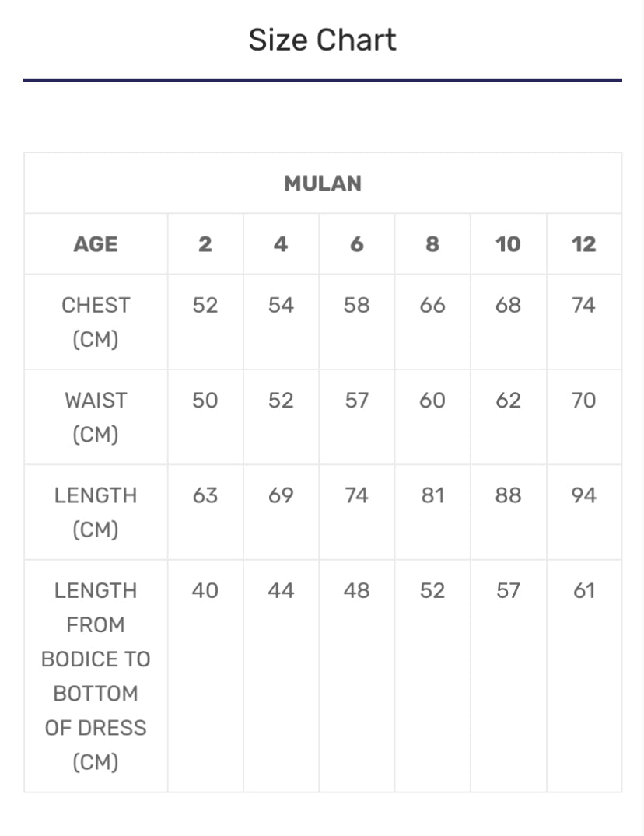Click the MULAN table title
This screenshot has height=836, width=644.
click(x=322, y=184)
